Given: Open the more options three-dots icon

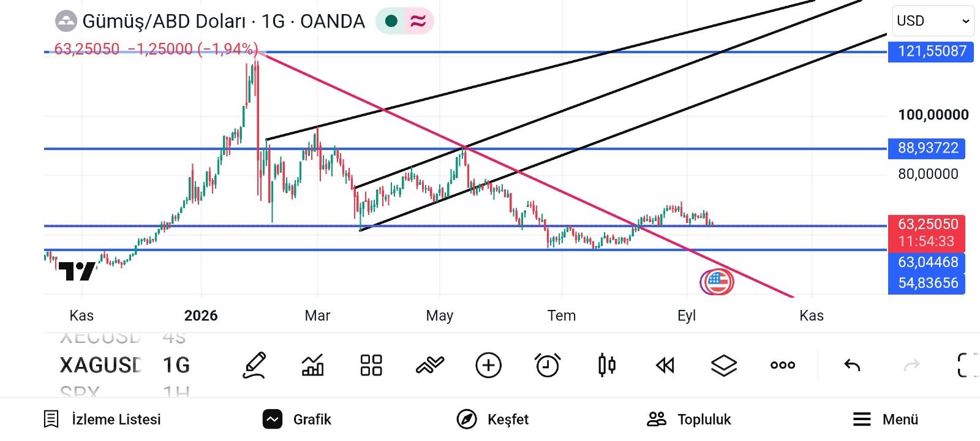Looking at the screenshot, I should click(x=783, y=365).
